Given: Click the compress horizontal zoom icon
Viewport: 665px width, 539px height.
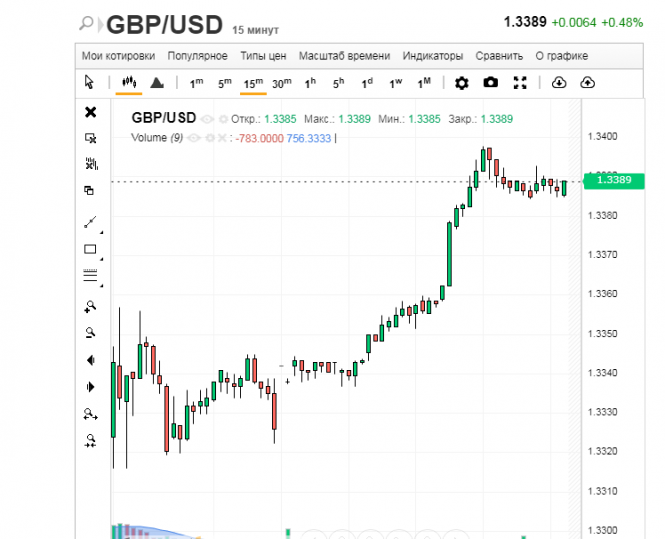Looking at the screenshot, I should tap(90, 441).
